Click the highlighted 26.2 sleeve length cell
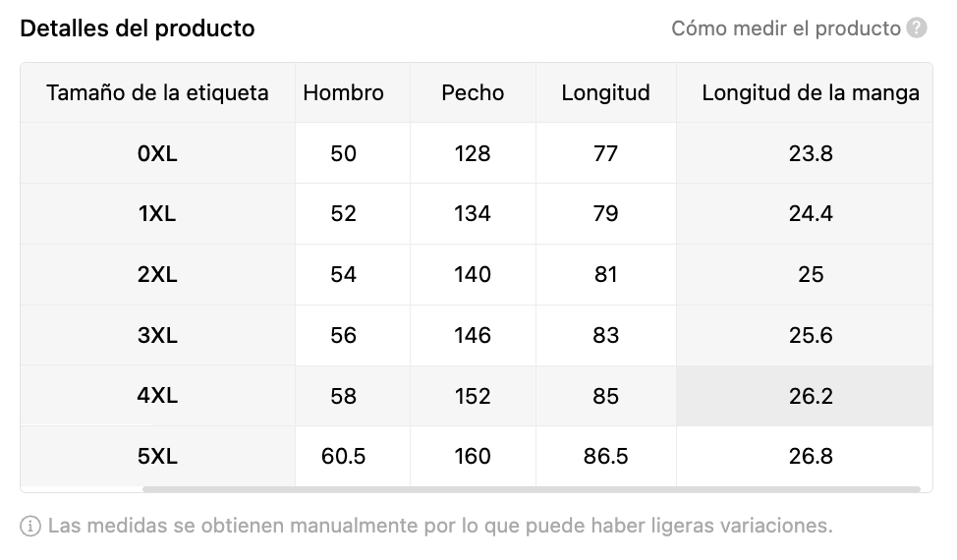 click(x=805, y=396)
